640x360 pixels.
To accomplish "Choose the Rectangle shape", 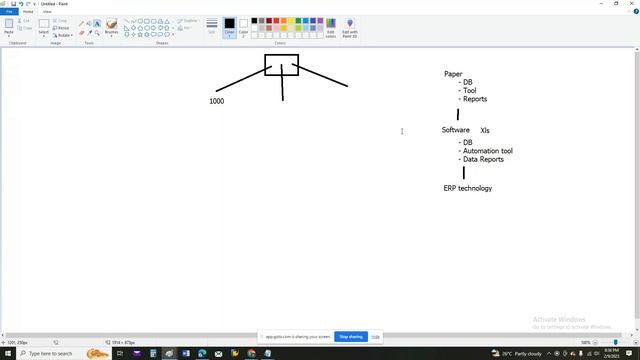I will click(147, 21).
